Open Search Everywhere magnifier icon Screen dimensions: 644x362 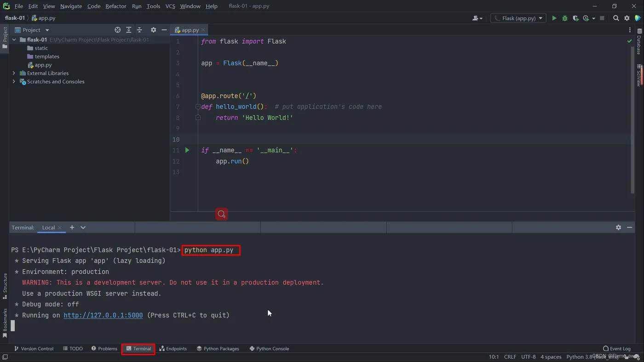click(x=616, y=18)
